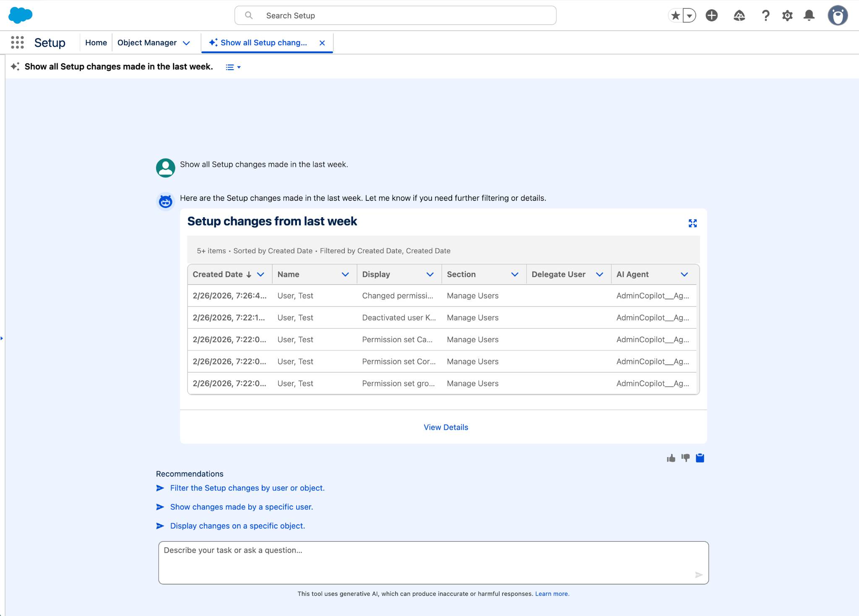Viewport: 859px width, 616px height.
Task: Open Section column actions chevron
Action: click(x=515, y=274)
